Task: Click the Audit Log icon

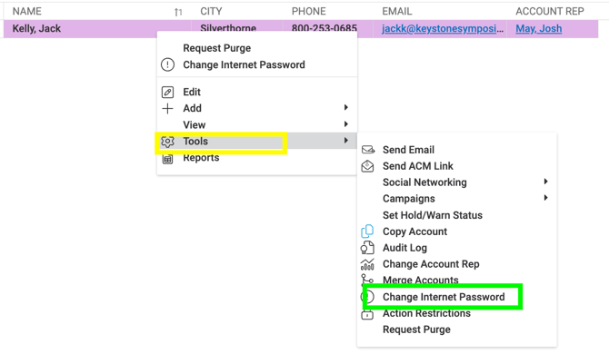Action: click(x=367, y=248)
